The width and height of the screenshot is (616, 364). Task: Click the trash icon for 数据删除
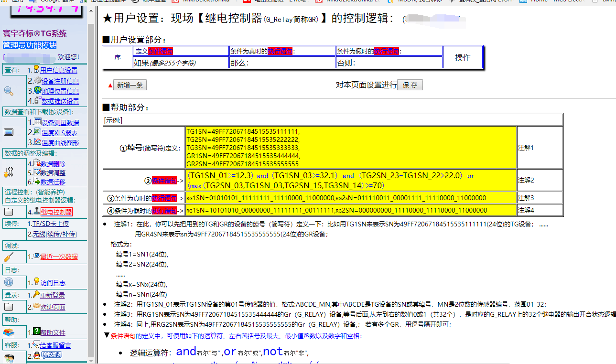[37, 163]
